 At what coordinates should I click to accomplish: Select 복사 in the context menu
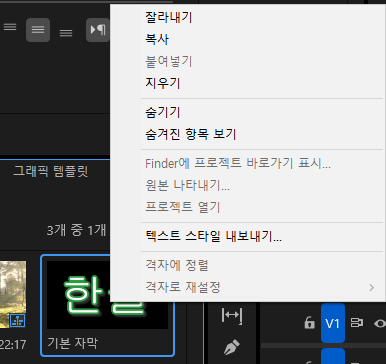pos(157,39)
